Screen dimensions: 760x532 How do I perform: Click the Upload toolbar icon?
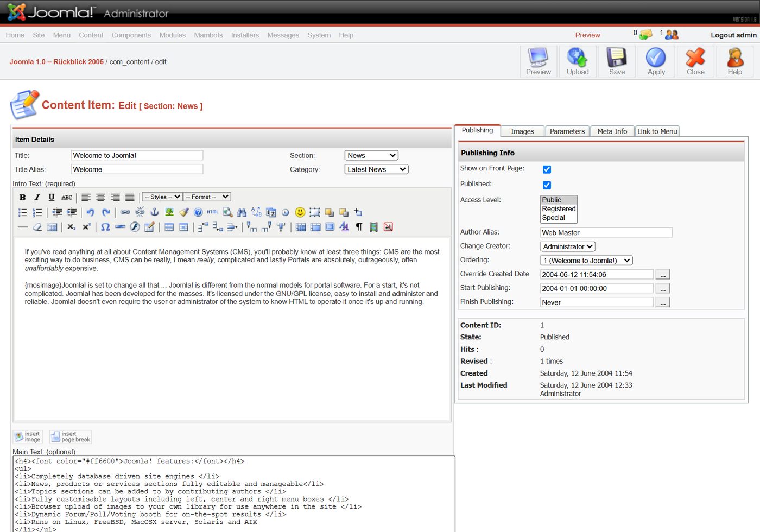[578, 61]
